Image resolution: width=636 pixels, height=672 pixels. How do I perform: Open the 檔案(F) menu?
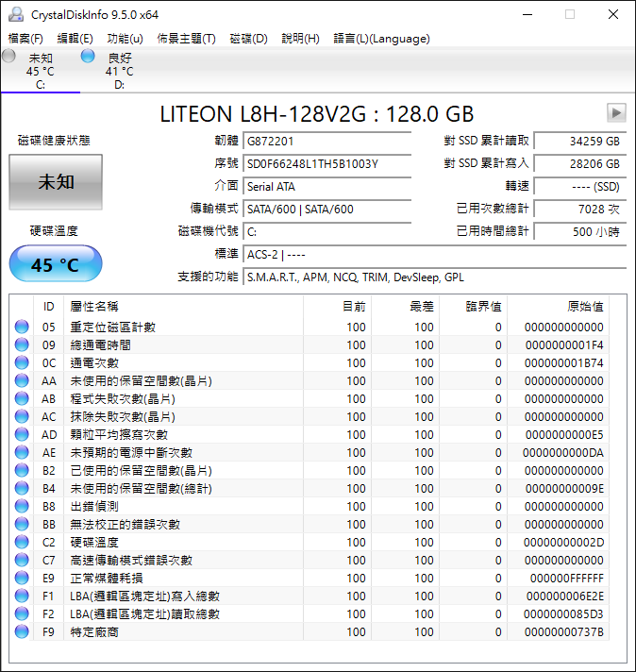[x=25, y=39]
